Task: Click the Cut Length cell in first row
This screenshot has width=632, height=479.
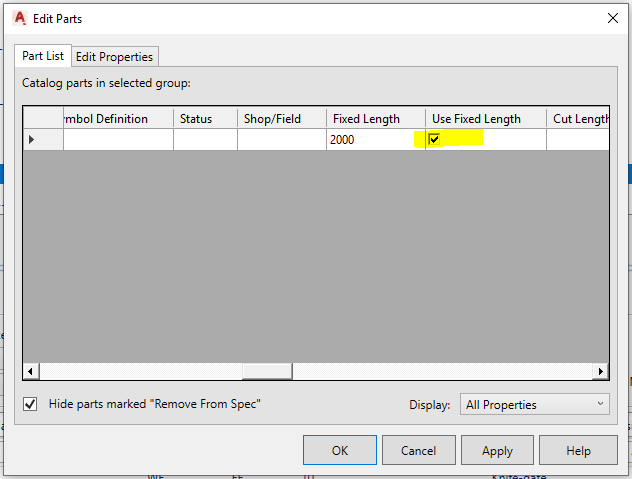Action: pos(578,140)
